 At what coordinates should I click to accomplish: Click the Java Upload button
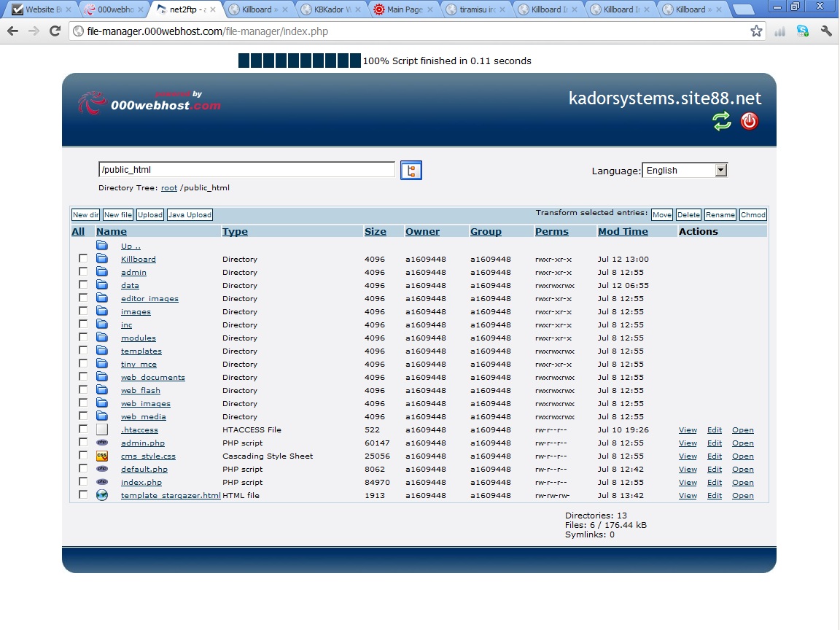coord(190,215)
